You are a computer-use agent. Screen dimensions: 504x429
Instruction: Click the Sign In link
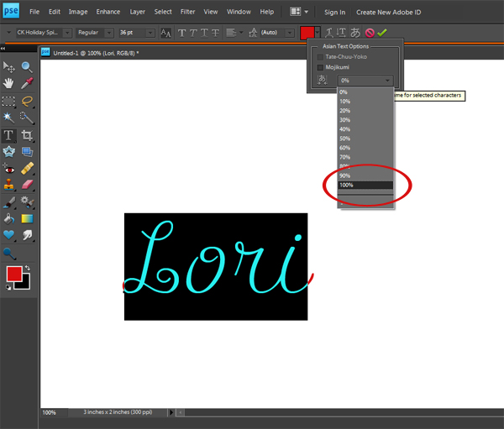point(334,13)
